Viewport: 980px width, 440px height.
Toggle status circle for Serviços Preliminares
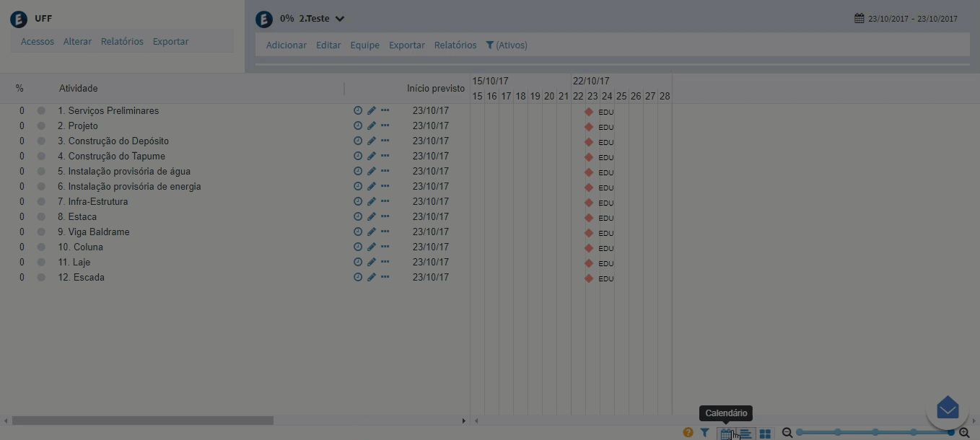[41, 110]
